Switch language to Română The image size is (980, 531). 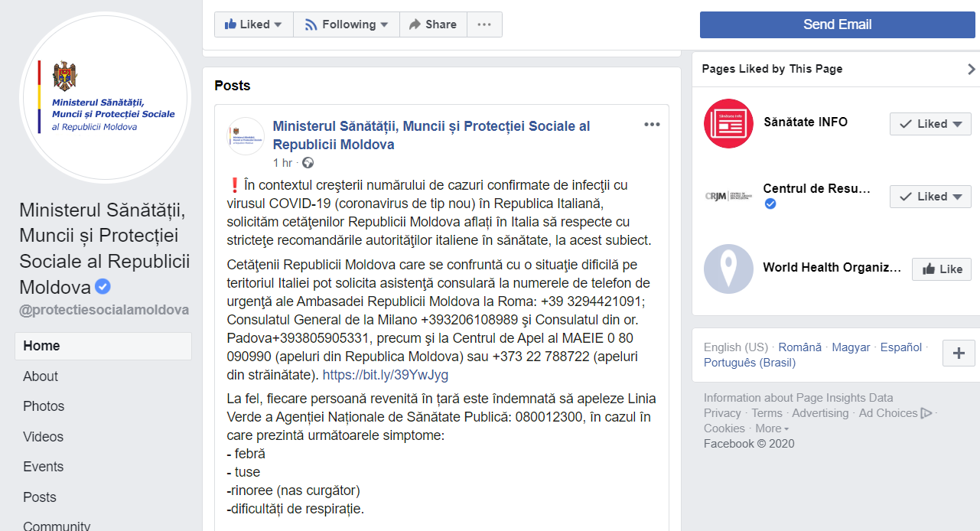coord(800,347)
